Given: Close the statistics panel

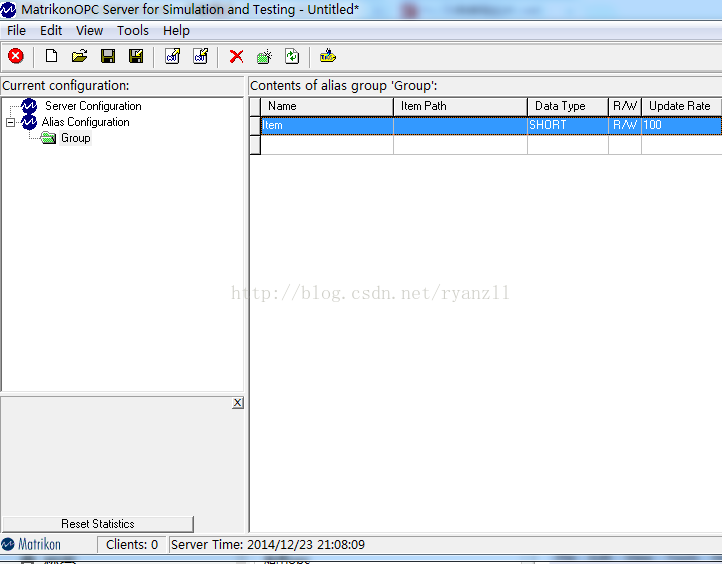Looking at the screenshot, I should tap(238, 403).
